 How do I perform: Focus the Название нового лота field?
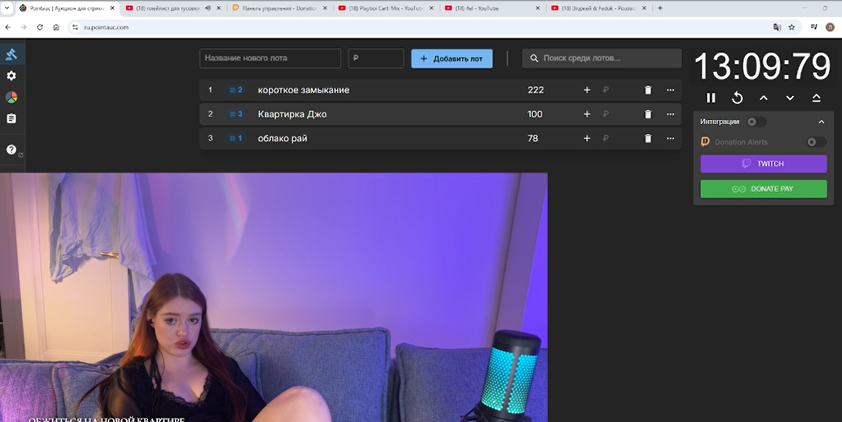coord(270,59)
